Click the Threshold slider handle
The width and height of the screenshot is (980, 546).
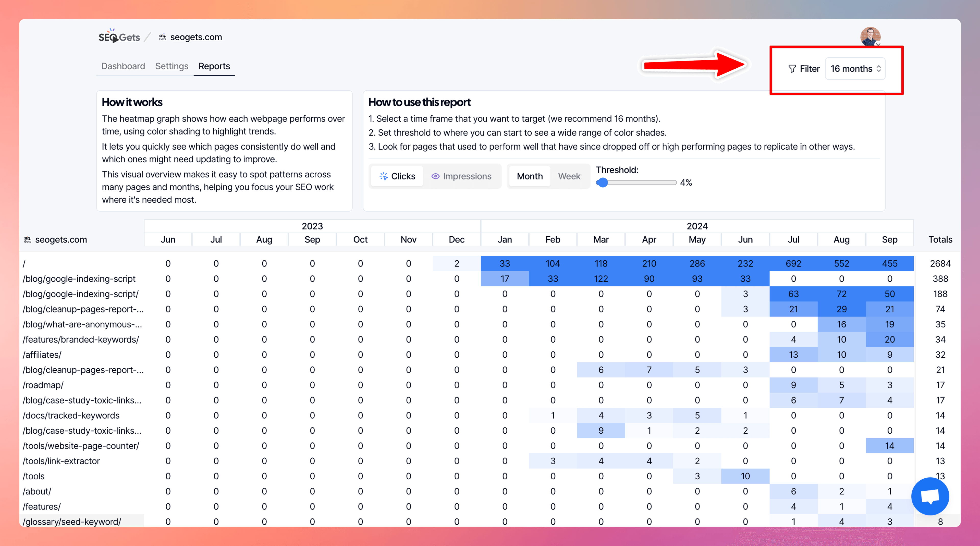pos(602,183)
